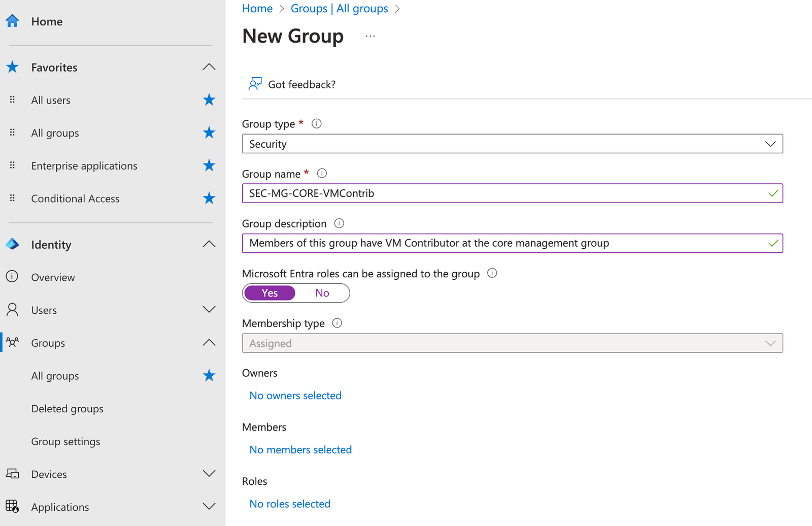Image resolution: width=812 pixels, height=526 pixels.
Task: Expand the Applications section
Action: (209, 506)
